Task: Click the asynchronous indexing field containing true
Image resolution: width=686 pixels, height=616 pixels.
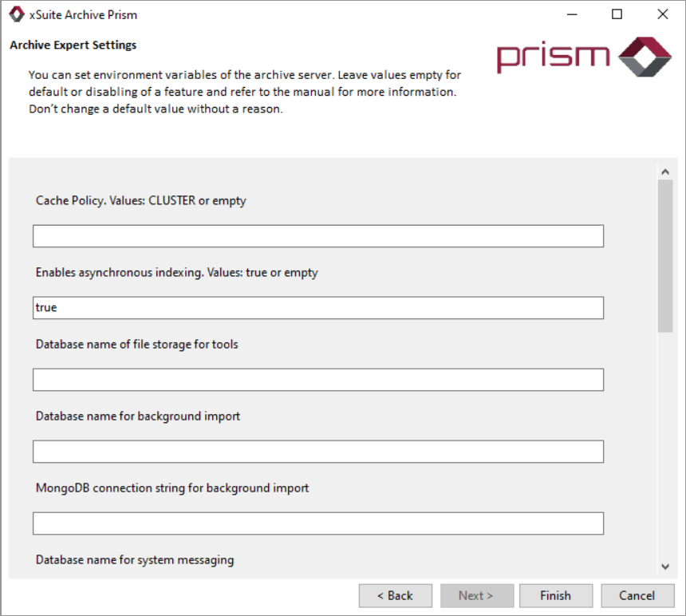Action: point(317,308)
